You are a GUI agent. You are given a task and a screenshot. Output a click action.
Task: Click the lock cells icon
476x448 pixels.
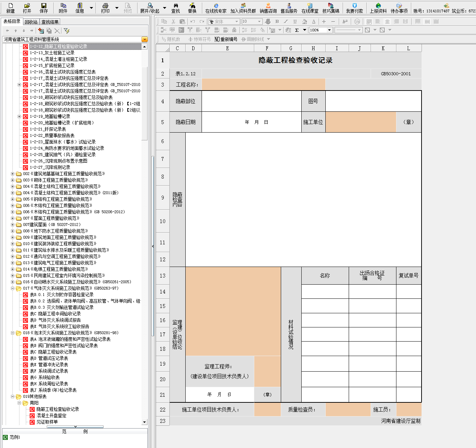[234, 30]
